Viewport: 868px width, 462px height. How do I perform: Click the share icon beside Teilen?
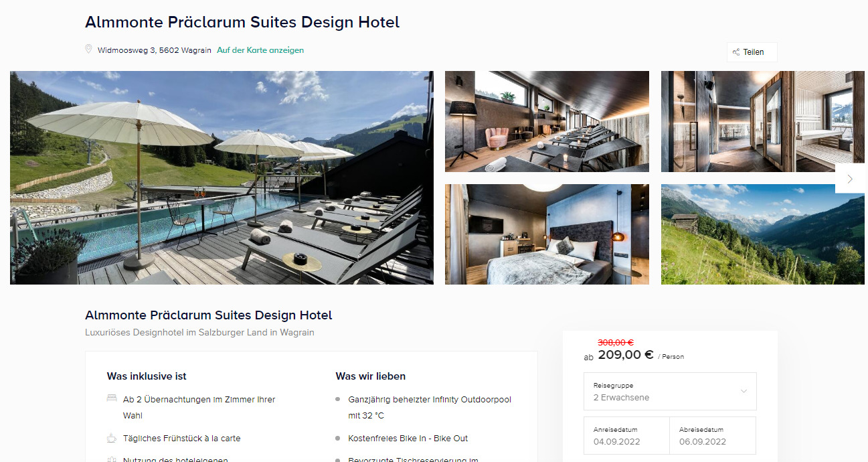pyautogui.click(x=736, y=52)
